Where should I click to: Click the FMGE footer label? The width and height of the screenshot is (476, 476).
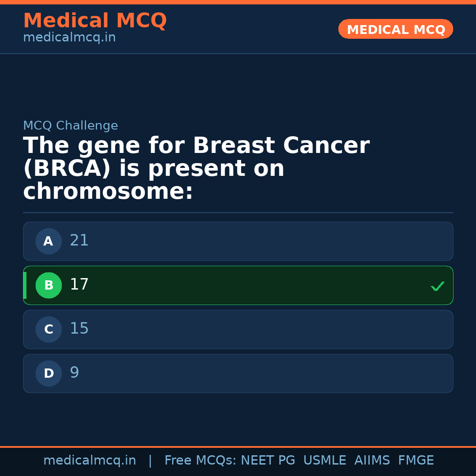[x=416, y=460]
